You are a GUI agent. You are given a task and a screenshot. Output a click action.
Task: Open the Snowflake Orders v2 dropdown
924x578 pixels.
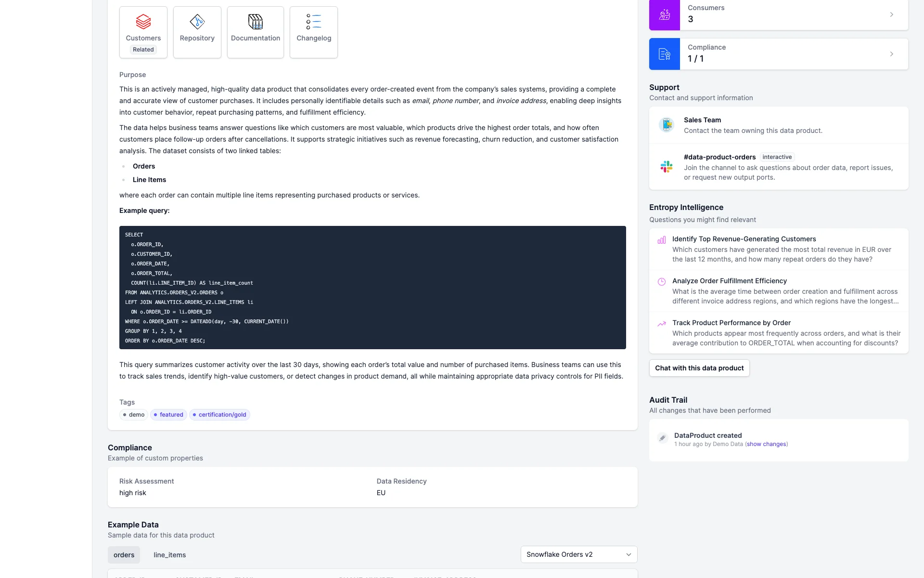pos(578,554)
